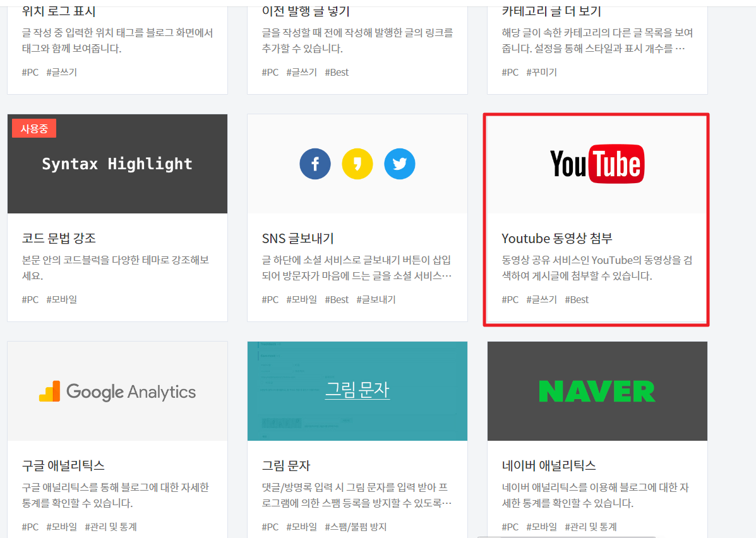Click #Best tag under Youtube 동영상 첨부
Image resolution: width=756 pixels, height=538 pixels.
click(577, 300)
